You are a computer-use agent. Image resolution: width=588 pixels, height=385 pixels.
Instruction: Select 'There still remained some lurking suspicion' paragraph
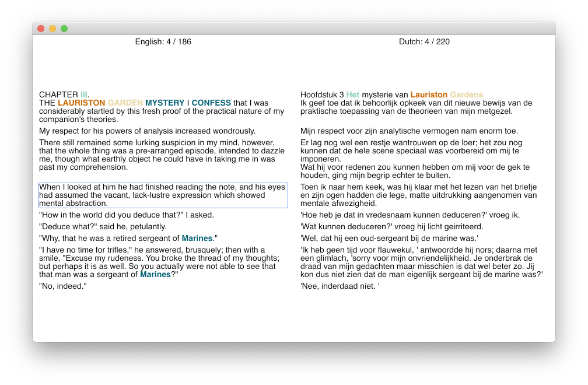[162, 155]
